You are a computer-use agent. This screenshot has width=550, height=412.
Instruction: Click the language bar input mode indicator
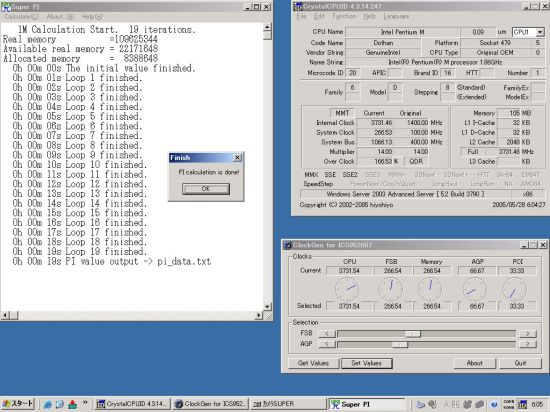point(447,405)
